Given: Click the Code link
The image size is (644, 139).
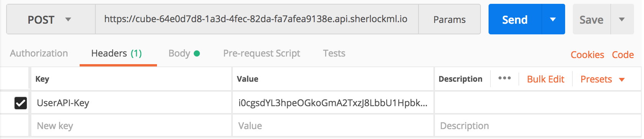Looking at the screenshot, I should tap(623, 55).
